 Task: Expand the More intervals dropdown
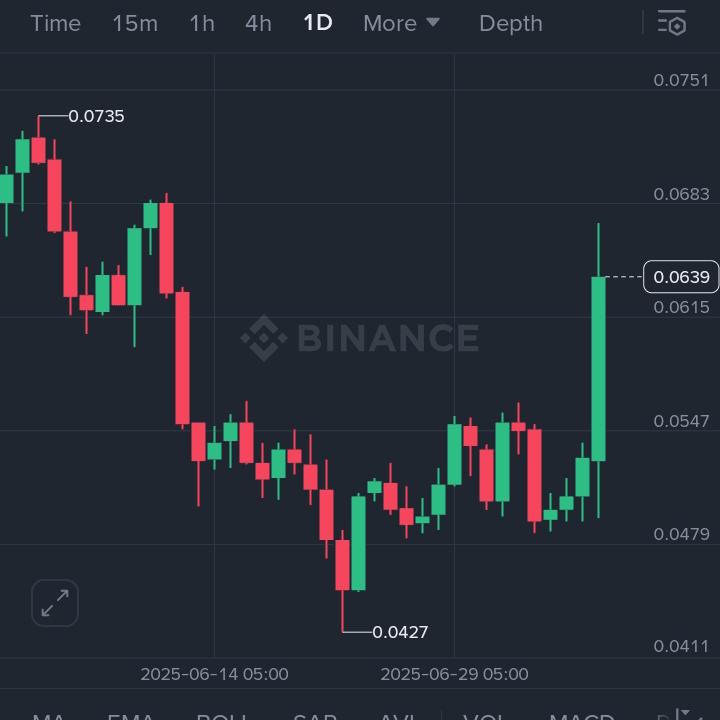[x=401, y=23]
